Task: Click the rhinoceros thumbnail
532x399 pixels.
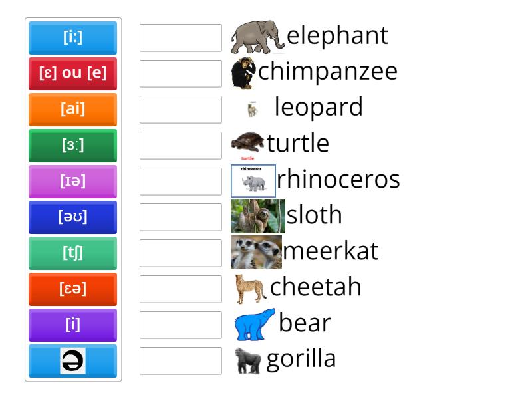Action: (x=253, y=180)
